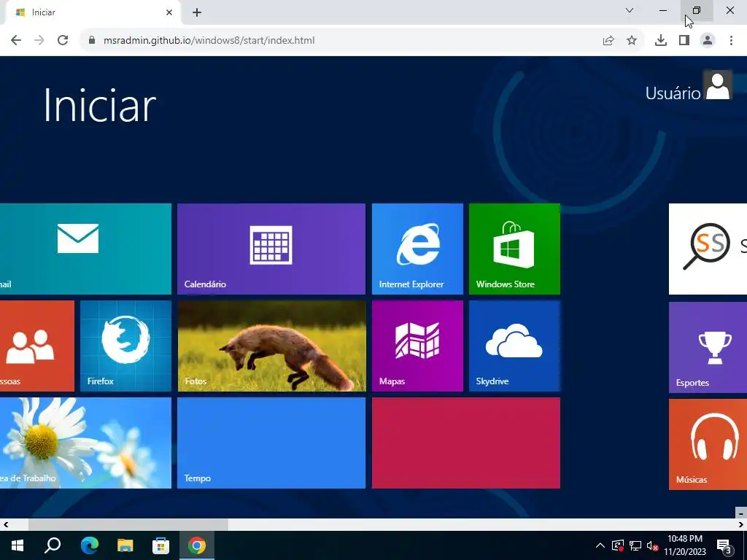The image size is (747, 560).
Task: Open the people (Pessoas) tile
Action: coord(37,346)
